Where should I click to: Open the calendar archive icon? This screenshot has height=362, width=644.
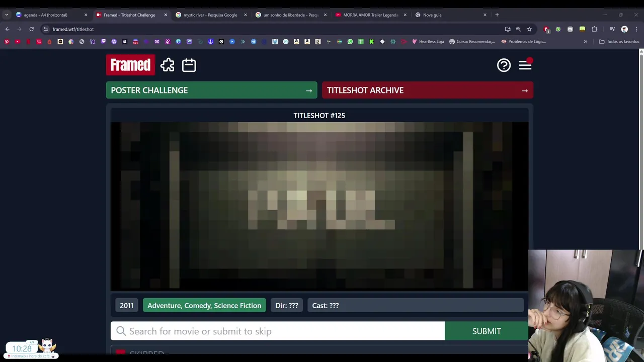[189, 65]
